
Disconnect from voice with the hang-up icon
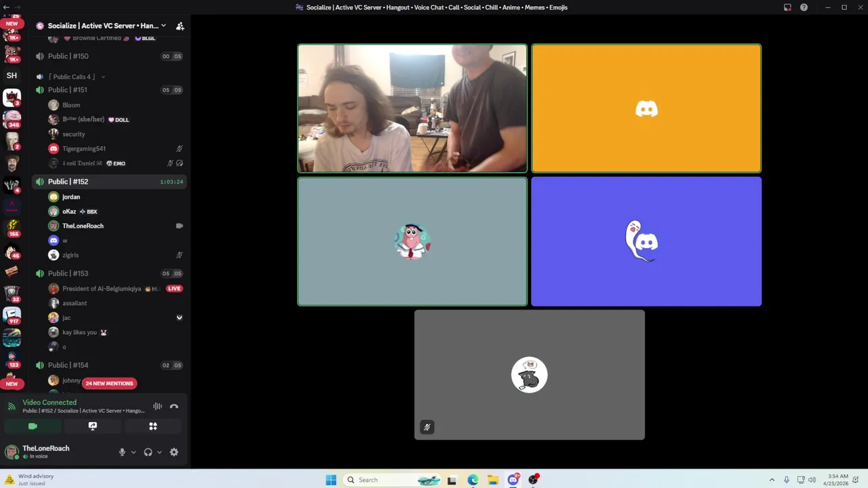point(174,407)
